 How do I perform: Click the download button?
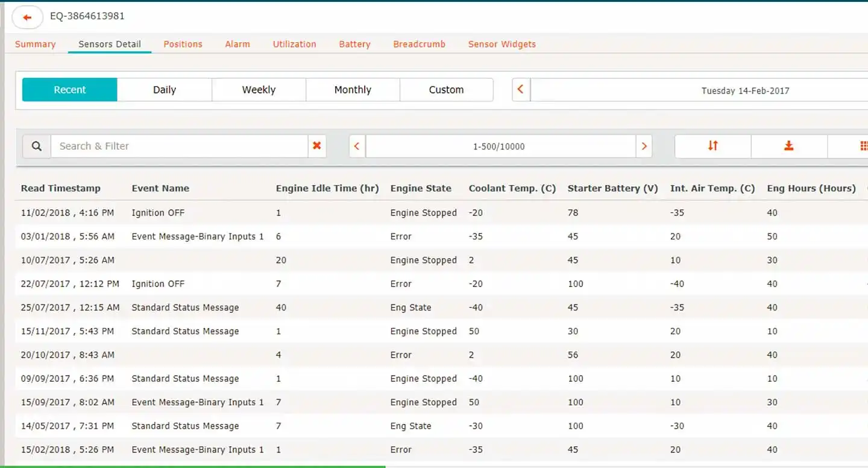point(789,146)
